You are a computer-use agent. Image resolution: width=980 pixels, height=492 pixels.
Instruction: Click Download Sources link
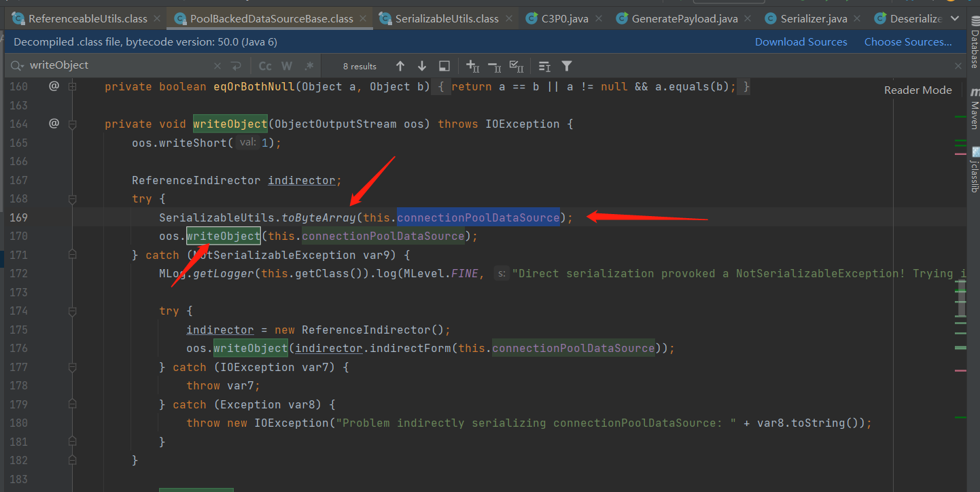pos(801,42)
